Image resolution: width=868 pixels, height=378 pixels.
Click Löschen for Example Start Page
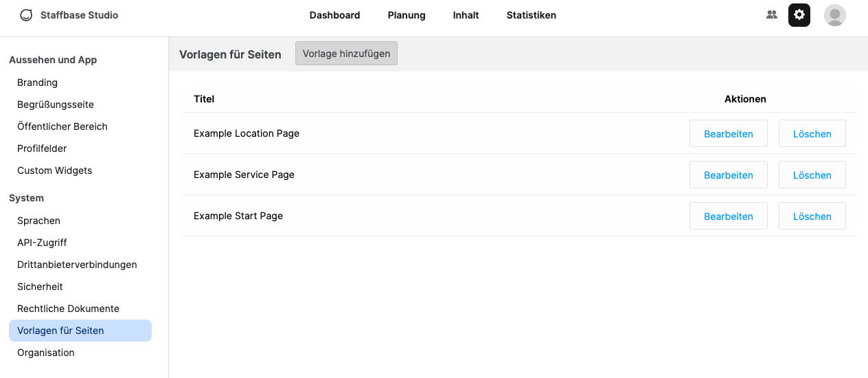click(812, 216)
